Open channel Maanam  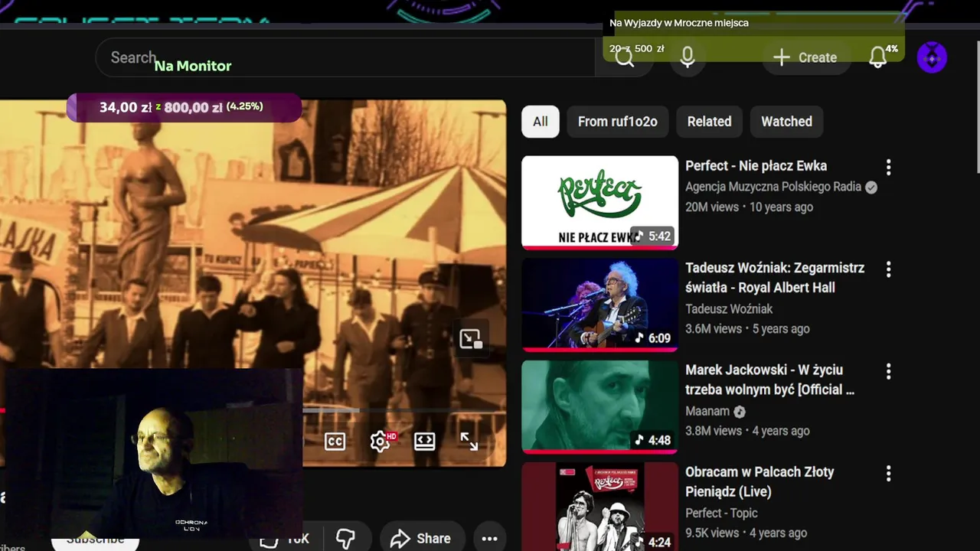[x=707, y=411]
